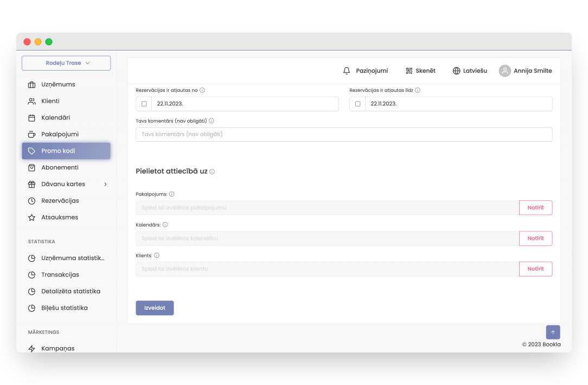This screenshot has height=385, width=588.
Task: Click info icon next to Pielietot attiecībā uz
Action: coord(212,172)
